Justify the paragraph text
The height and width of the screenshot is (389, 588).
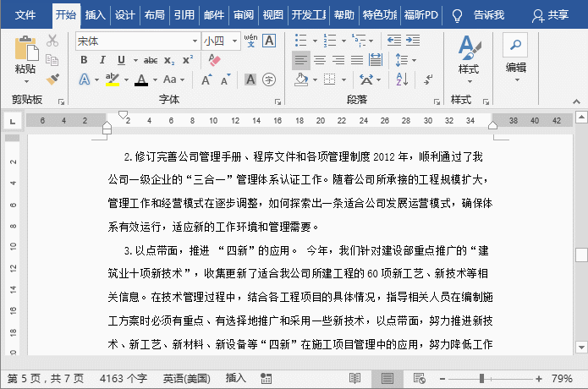click(357, 60)
